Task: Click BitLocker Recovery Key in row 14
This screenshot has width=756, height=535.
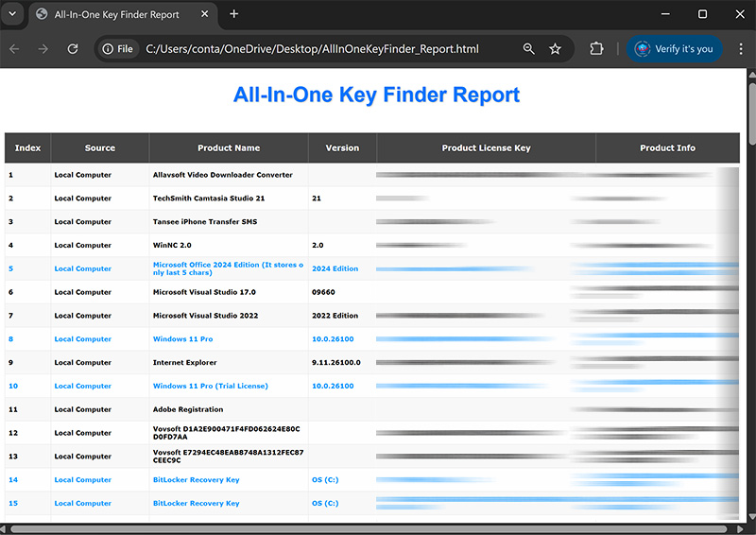Action: pyautogui.click(x=197, y=479)
